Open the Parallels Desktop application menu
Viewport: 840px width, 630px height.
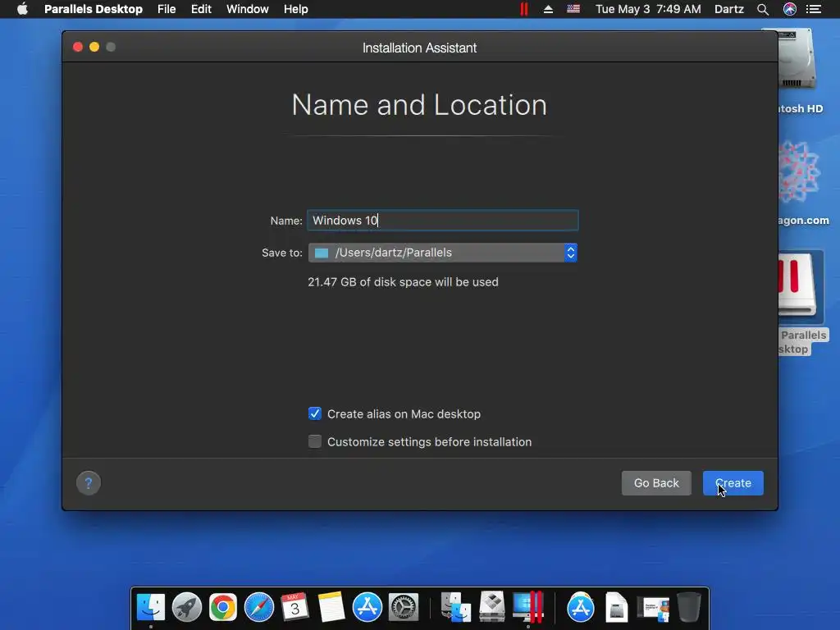click(94, 9)
